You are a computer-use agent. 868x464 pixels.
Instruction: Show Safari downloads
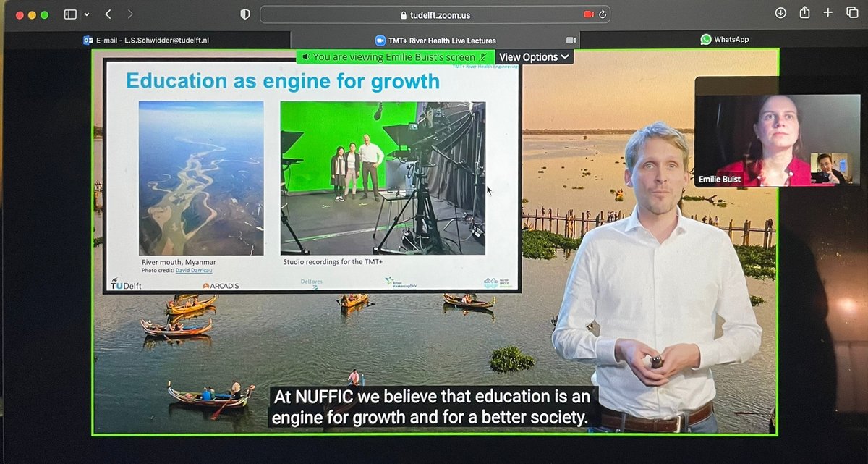pos(780,13)
